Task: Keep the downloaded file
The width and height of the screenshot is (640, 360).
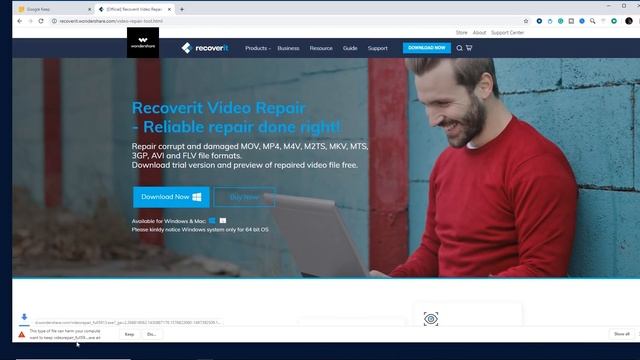Action: pyautogui.click(x=129, y=334)
